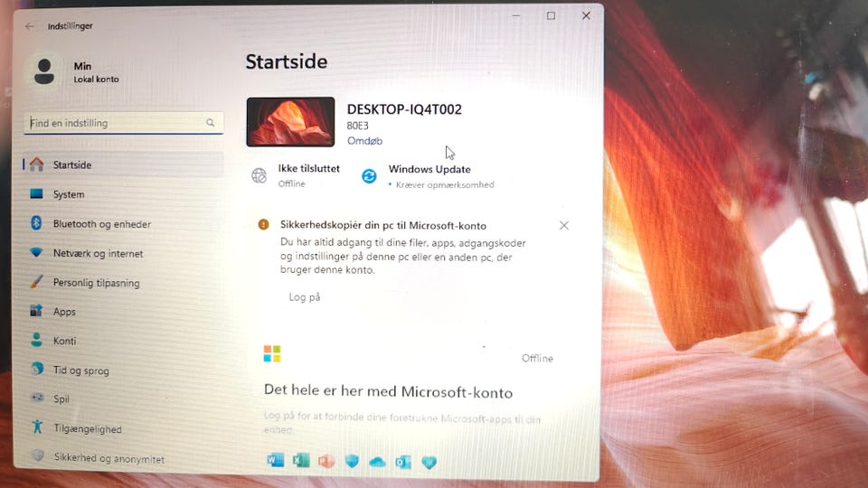Click the Defender shield icon on the card

point(352,461)
